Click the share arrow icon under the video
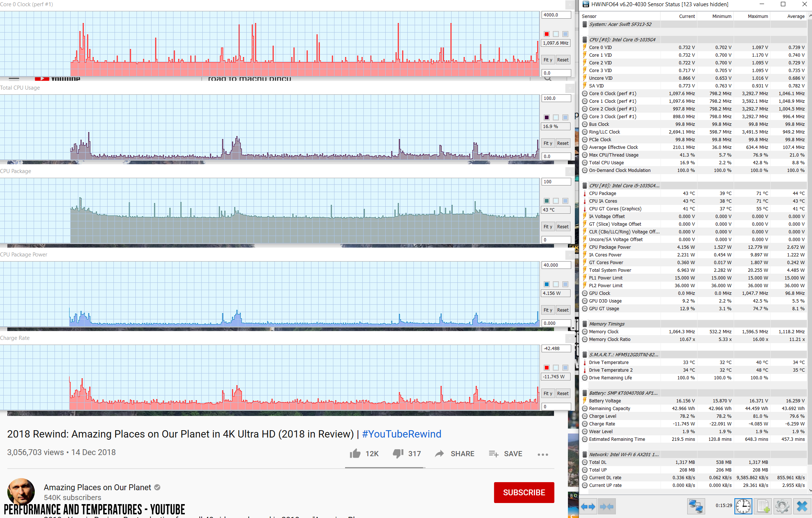The height and width of the screenshot is (518, 812). coord(439,454)
